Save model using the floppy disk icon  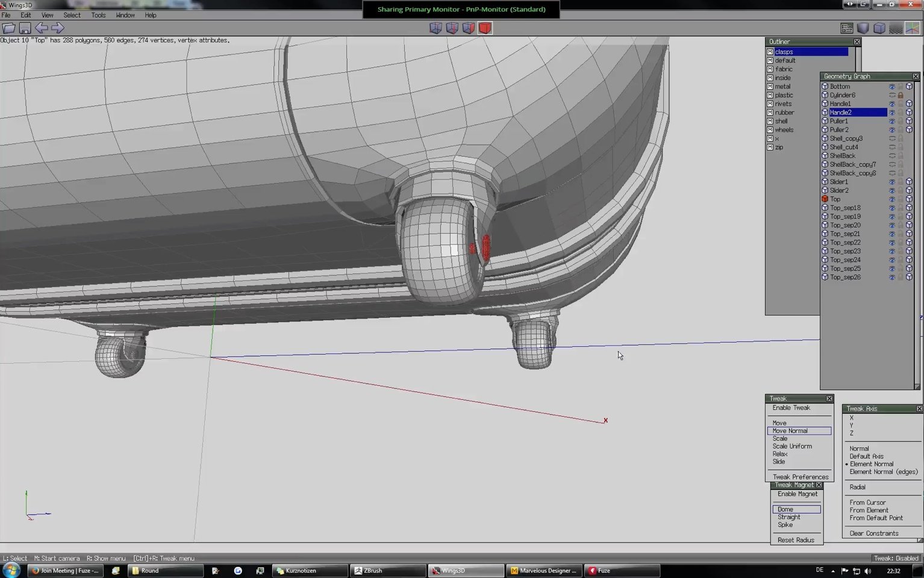pos(25,28)
